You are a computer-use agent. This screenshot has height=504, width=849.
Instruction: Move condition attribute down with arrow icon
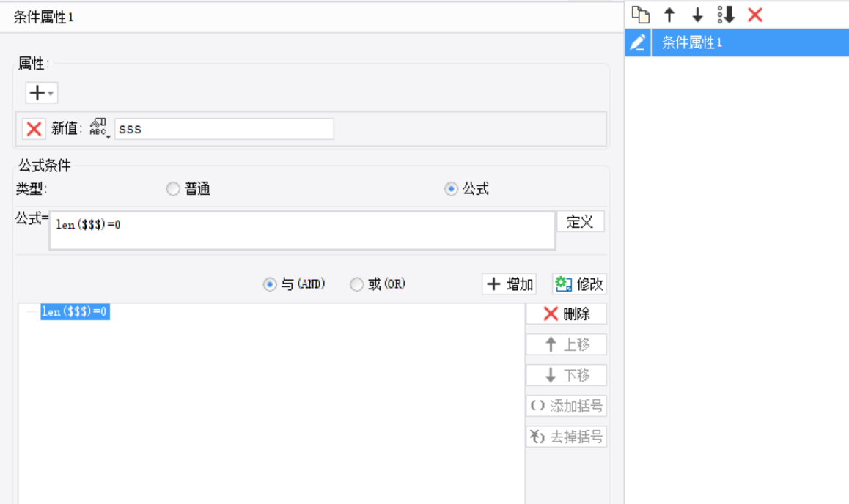(x=697, y=15)
